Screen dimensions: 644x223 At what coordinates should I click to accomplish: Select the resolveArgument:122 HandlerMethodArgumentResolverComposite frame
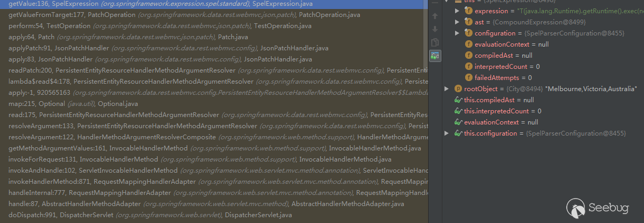click(213, 137)
